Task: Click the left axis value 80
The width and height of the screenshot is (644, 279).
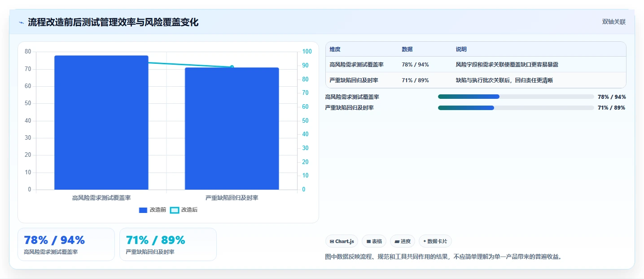Action: [x=28, y=52]
